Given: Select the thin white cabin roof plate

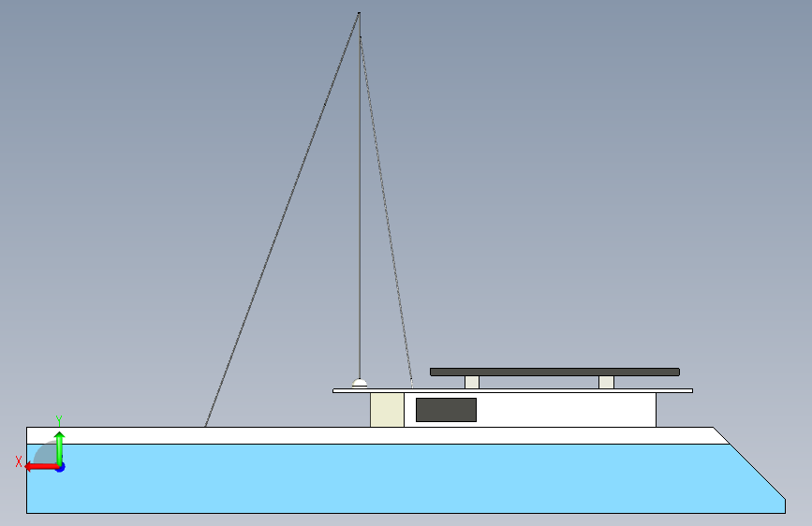Looking at the screenshot, I should 512,391.
